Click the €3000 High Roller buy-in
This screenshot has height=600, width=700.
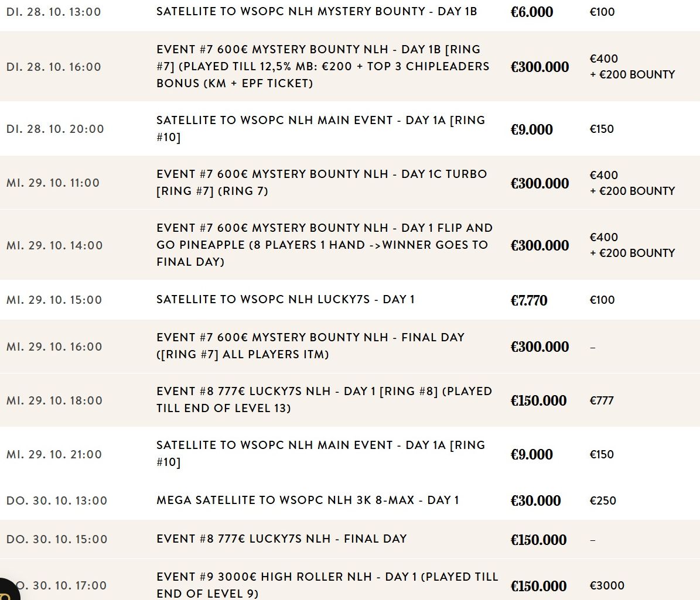pyautogui.click(x=607, y=585)
